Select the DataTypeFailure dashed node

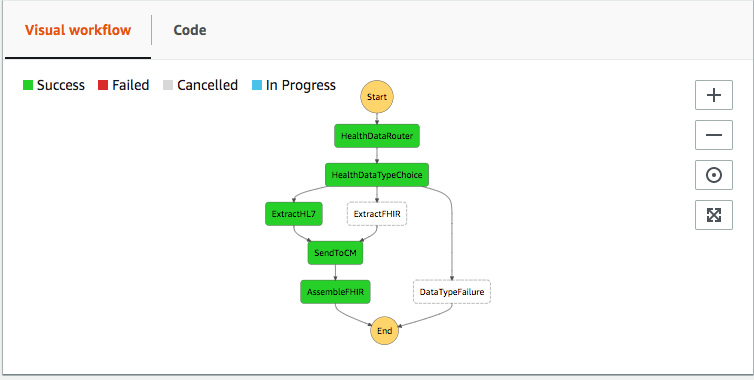coord(452,292)
